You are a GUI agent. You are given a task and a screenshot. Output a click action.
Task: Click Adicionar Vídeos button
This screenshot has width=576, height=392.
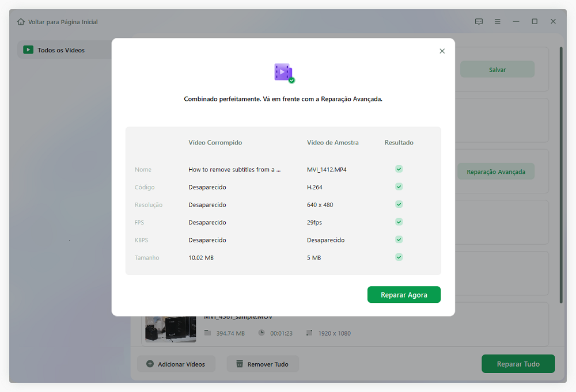176,364
